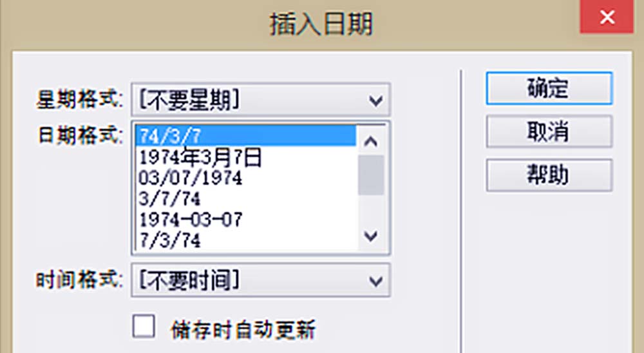Expand the 星期格式 dropdown arrow
The width and height of the screenshot is (644, 353).
coord(376,100)
